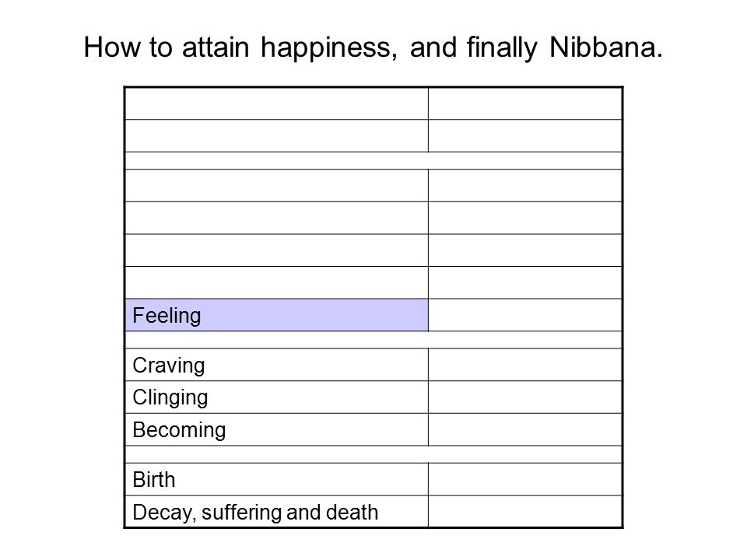Click the word Nibbana in the title
The width and height of the screenshot is (747, 560).
(x=605, y=47)
